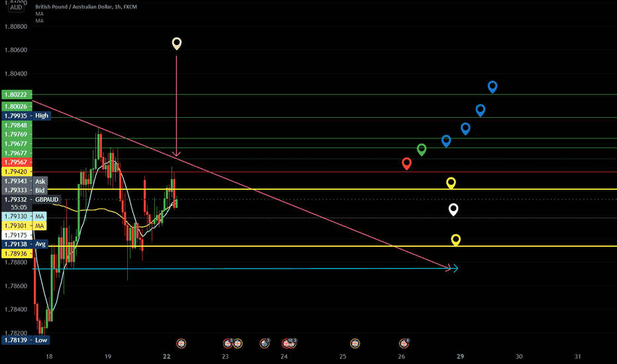Click the white 1.79175 price label
The width and height of the screenshot is (617, 364).
pyautogui.click(x=17, y=235)
